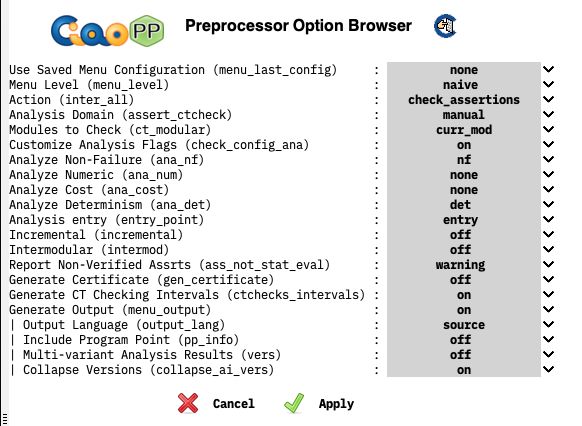Click the chevron arrow for Analyze Cost
The height and width of the screenshot is (426, 582).
548,189
